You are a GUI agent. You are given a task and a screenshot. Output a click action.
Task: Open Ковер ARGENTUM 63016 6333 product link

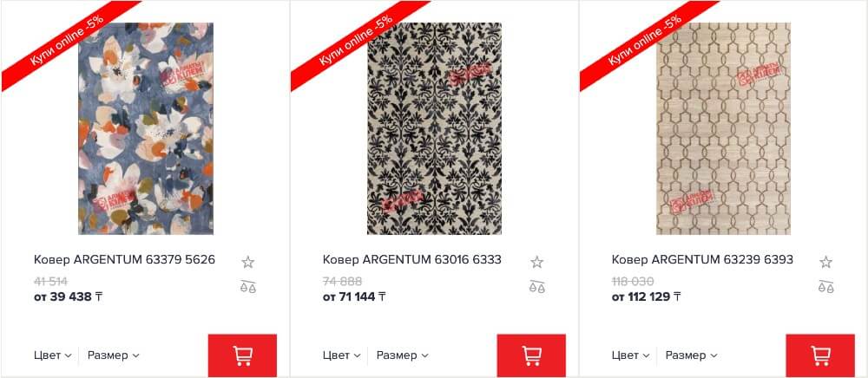[411, 259]
